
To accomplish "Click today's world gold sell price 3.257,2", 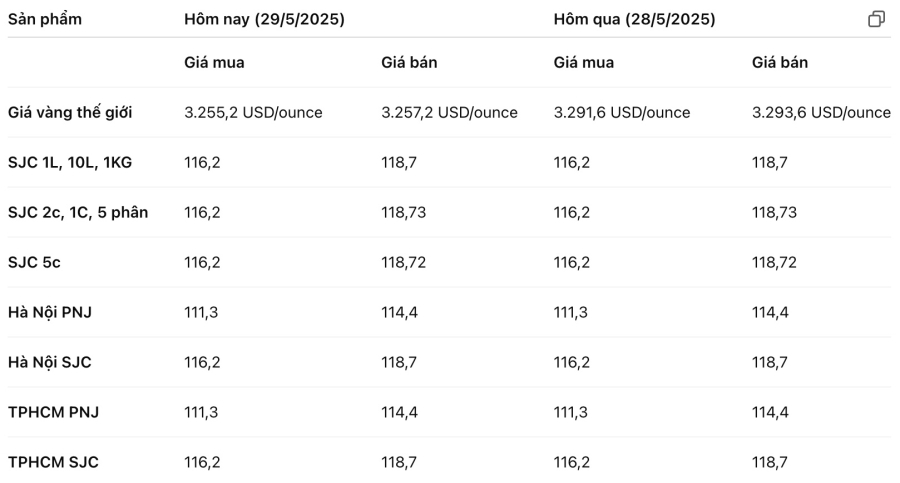I will [x=449, y=112].
